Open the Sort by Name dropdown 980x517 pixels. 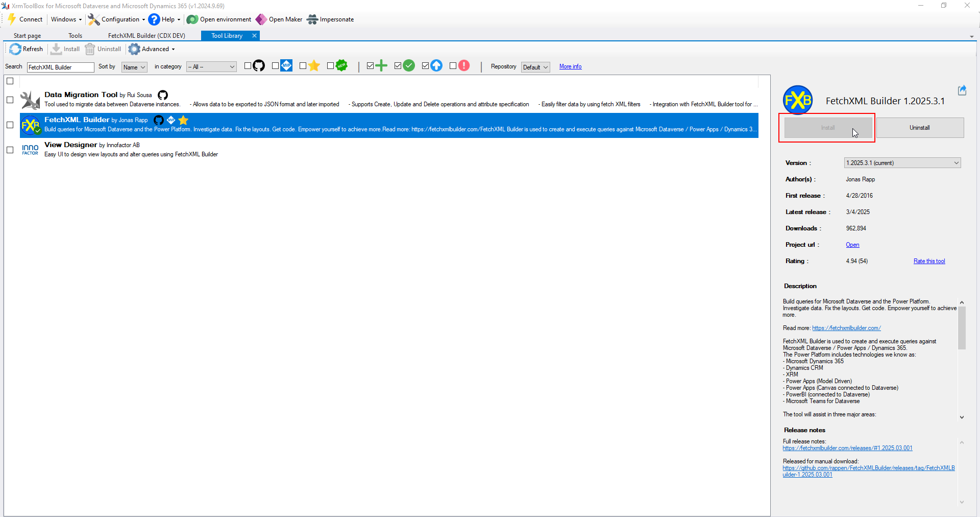coord(134,67)
